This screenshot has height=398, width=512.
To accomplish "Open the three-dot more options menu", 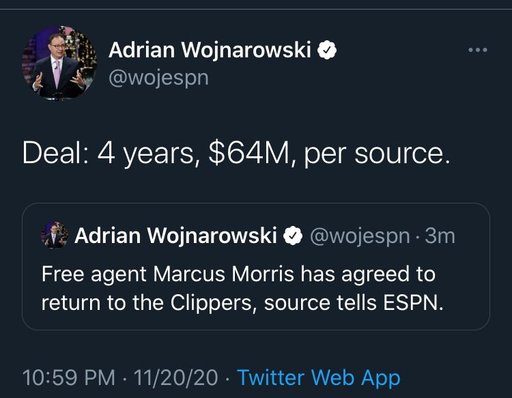I will [x=477, y=50].
